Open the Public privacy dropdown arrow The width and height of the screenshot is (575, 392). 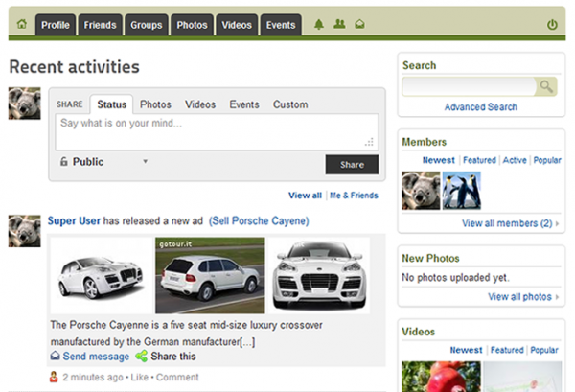(146, 161)
